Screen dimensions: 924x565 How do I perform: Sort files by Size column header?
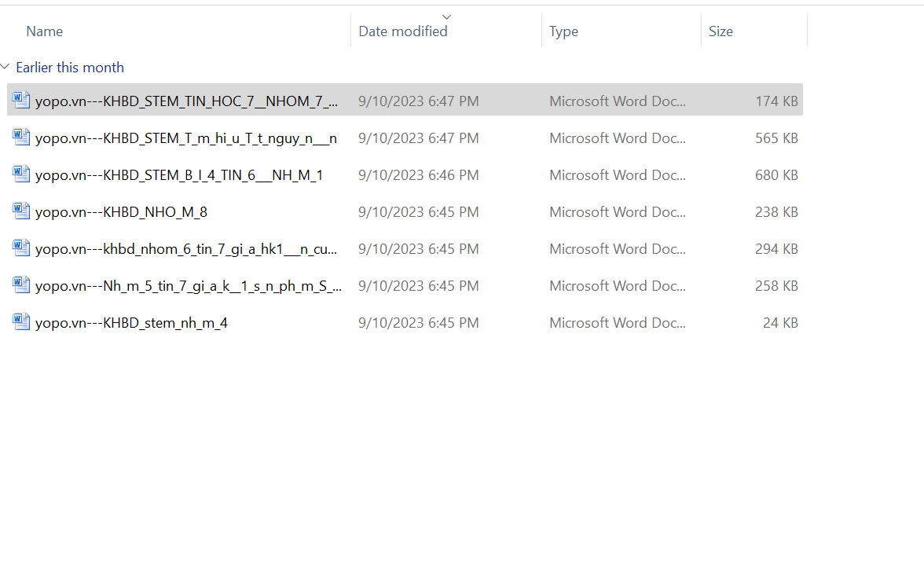point(720,31)
